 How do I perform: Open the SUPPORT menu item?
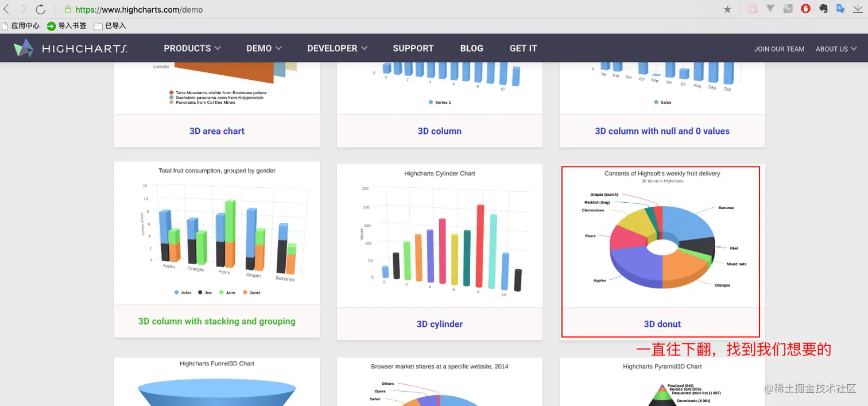pyautogui.click(x=413, y=48)
